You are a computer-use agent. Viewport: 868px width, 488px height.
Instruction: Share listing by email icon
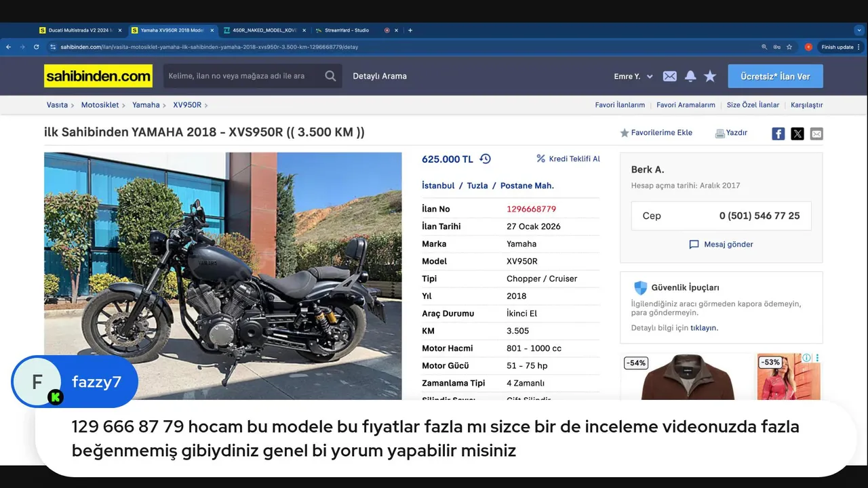point(816,134)
